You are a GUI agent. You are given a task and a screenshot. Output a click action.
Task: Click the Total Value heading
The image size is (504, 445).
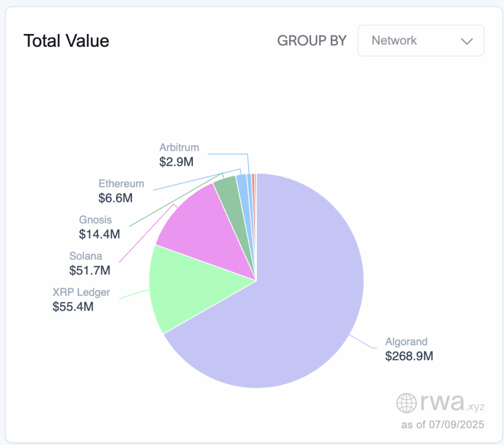(66, 41)
